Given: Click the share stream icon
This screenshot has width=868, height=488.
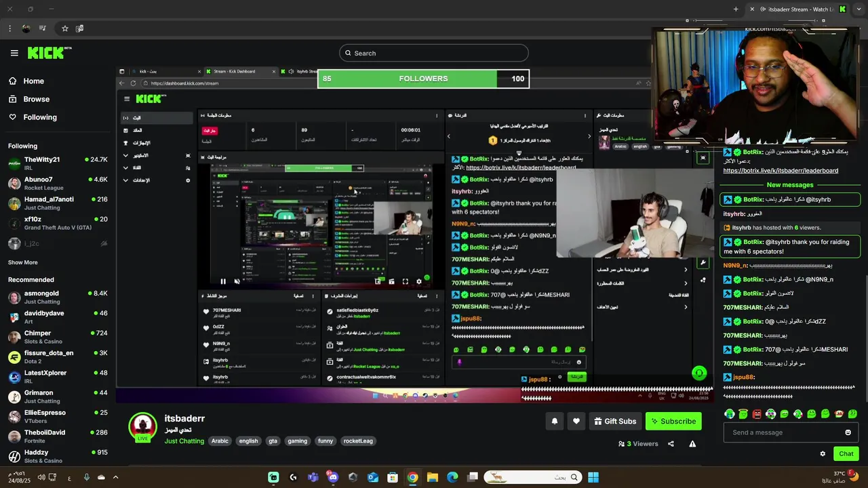Looking at the screenshot, I should pos(671,444).
